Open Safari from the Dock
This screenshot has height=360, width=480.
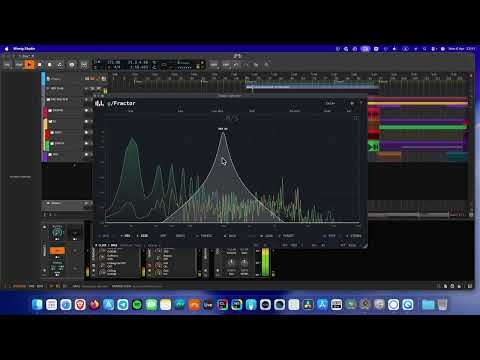(x=66, y=305)
